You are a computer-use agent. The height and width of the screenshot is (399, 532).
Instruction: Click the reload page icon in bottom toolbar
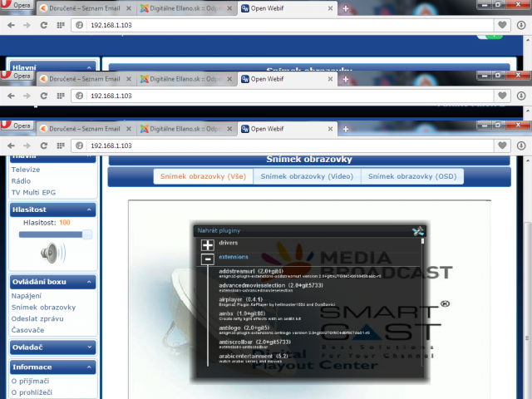click(x=44, y=145)
